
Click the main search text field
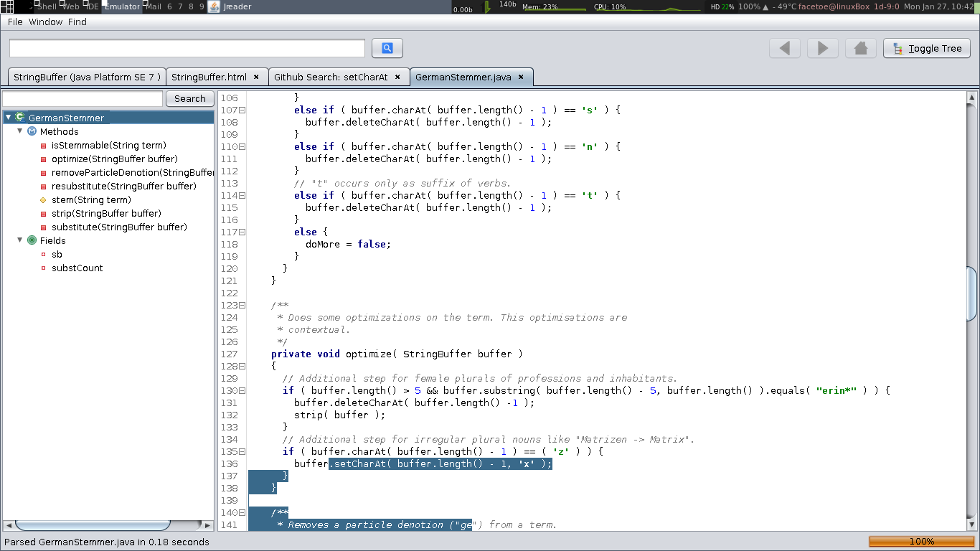coord(187,48)
